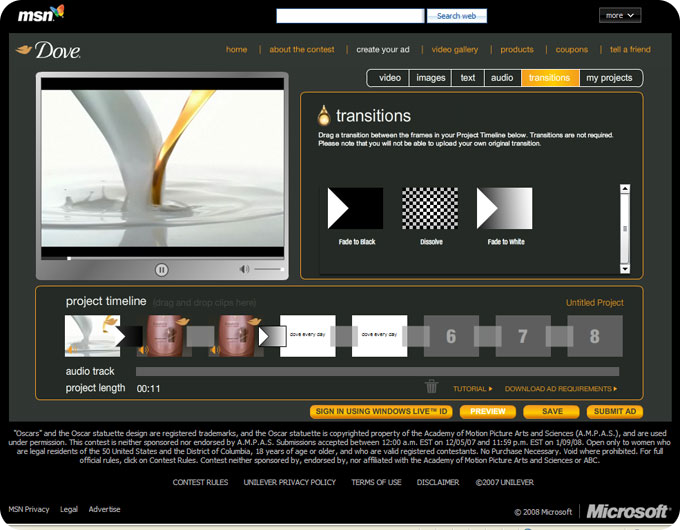Click Sign In Using Windows Live ID
Screen dimensions: 680x530
pyautogui.click(x=381, y=411)
